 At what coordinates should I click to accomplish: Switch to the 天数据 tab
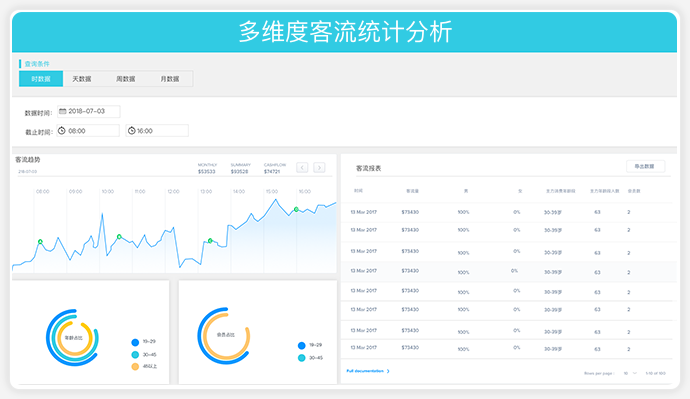(82, 79)
